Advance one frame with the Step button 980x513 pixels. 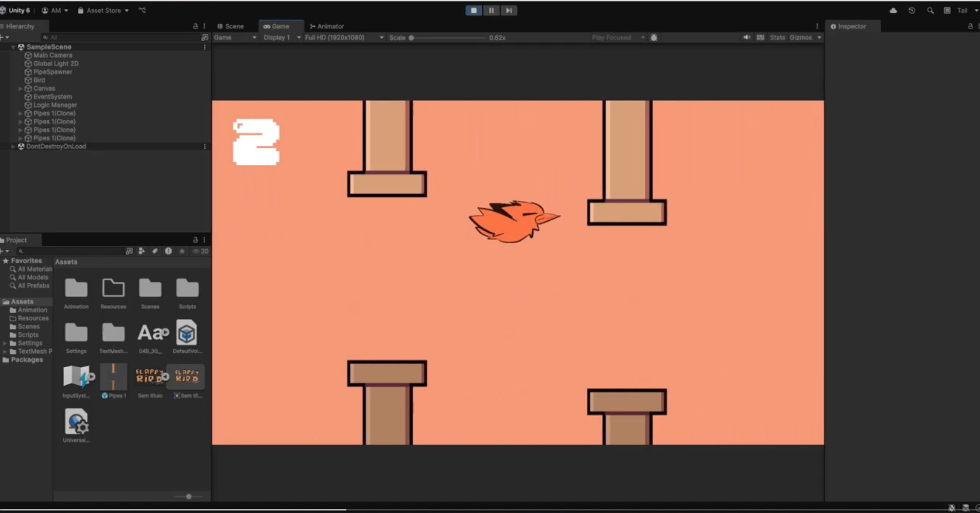click(509, 10)
